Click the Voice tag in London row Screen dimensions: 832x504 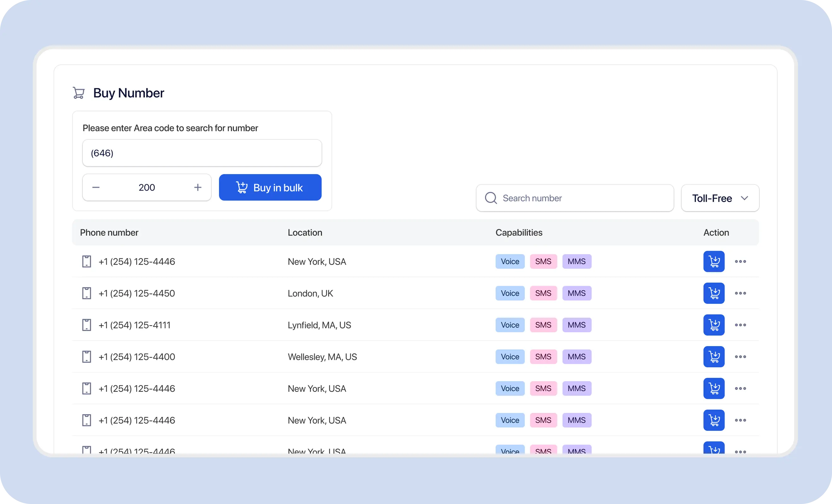pyautogui.click(x=510, y=293)
